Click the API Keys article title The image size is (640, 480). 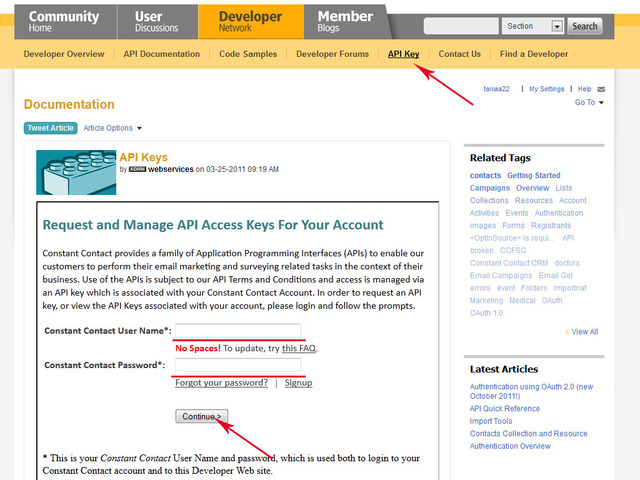coord(143,157)
